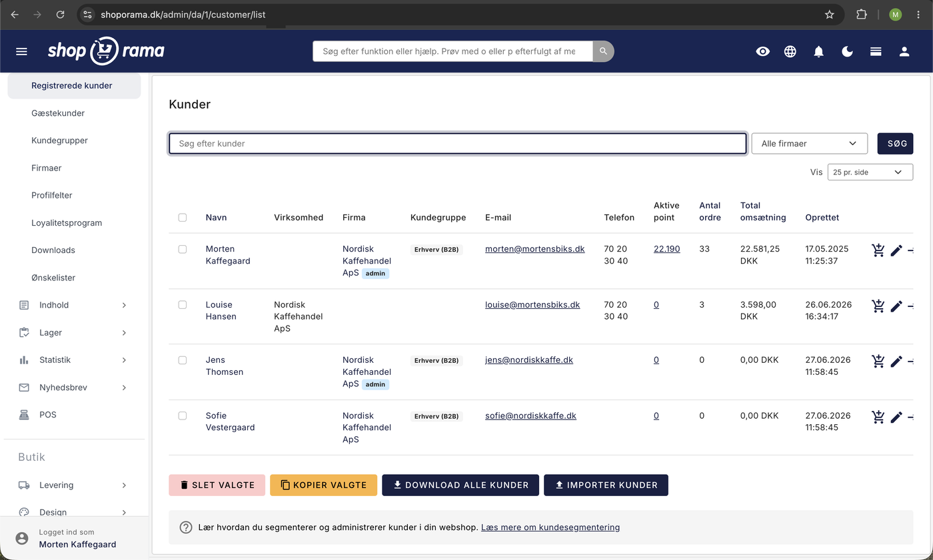Open the hamburger menu icon

(21, 51)
